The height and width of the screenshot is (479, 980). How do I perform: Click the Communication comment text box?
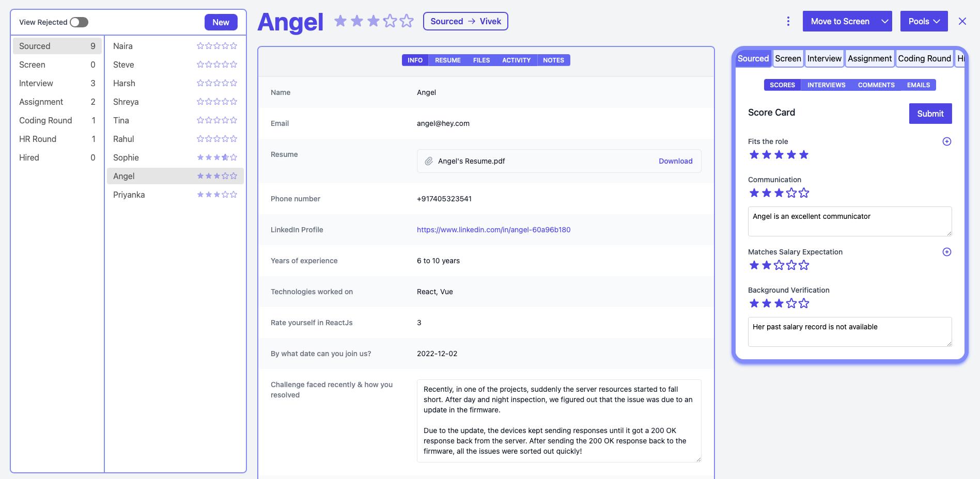click(849, 221)
